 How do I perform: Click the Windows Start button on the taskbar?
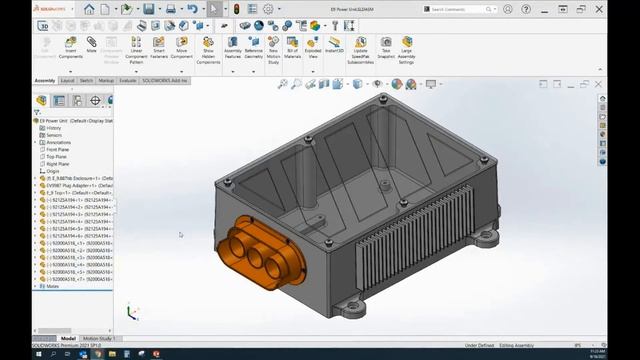tap(39, 354)
